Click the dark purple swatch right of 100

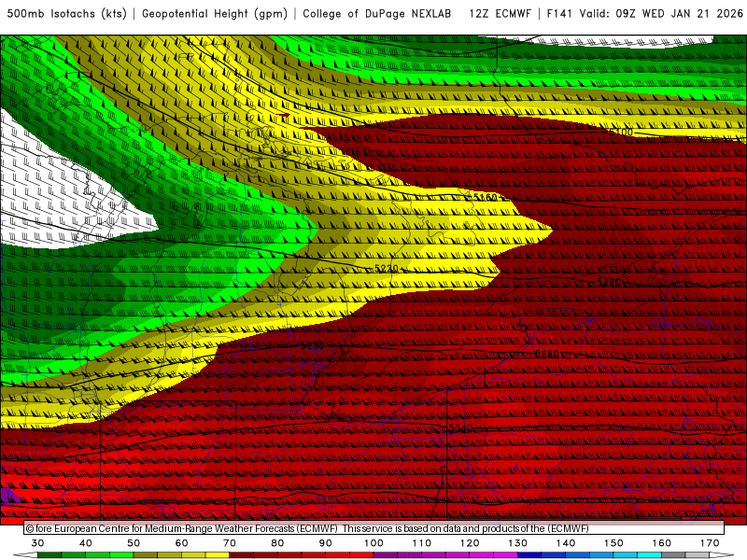tap(386, 555)
